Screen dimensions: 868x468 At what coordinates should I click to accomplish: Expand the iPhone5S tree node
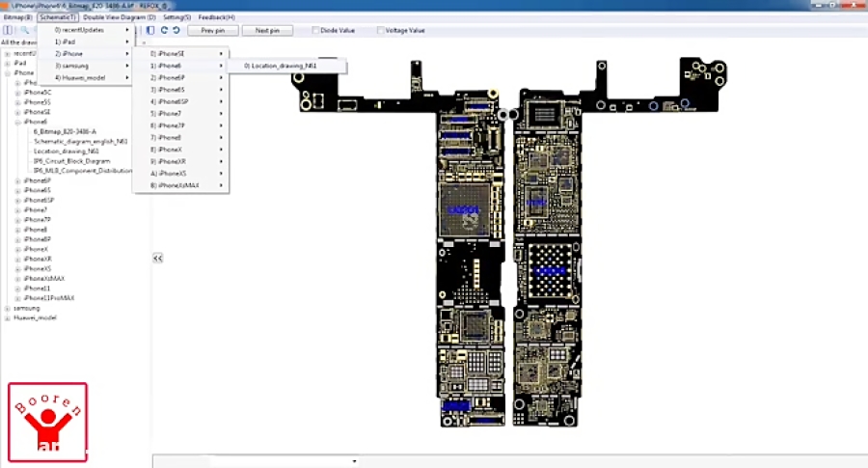pos(17,102)
